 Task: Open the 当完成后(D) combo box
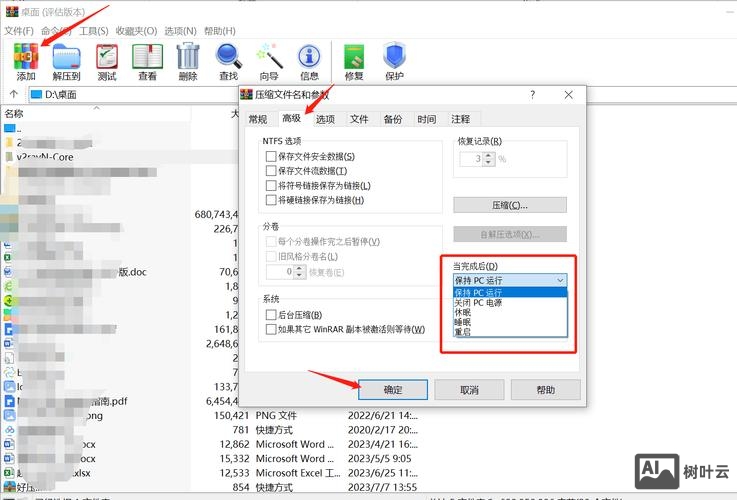click(510, 280)
